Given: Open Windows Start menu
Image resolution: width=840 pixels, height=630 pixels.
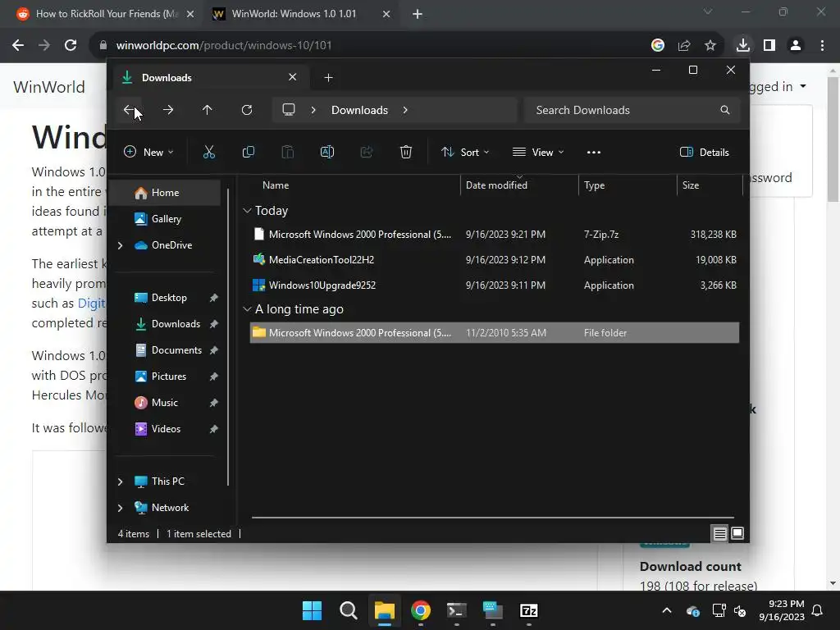Looking at the screenshot, I should click(x=313, y=610).
